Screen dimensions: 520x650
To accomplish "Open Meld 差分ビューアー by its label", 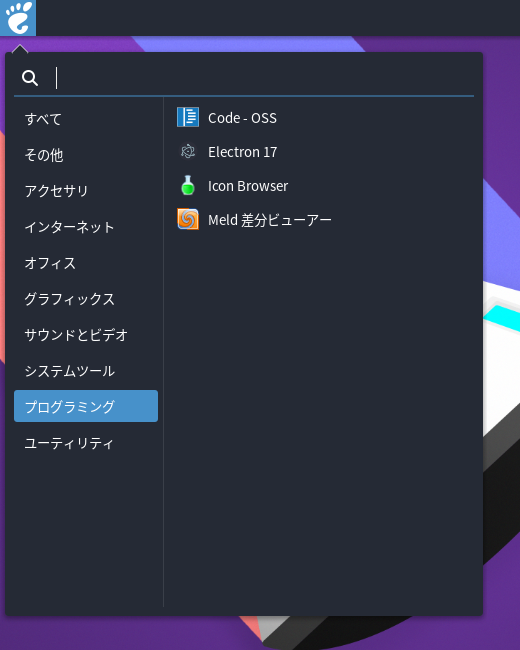I will (x=270, y=220).
